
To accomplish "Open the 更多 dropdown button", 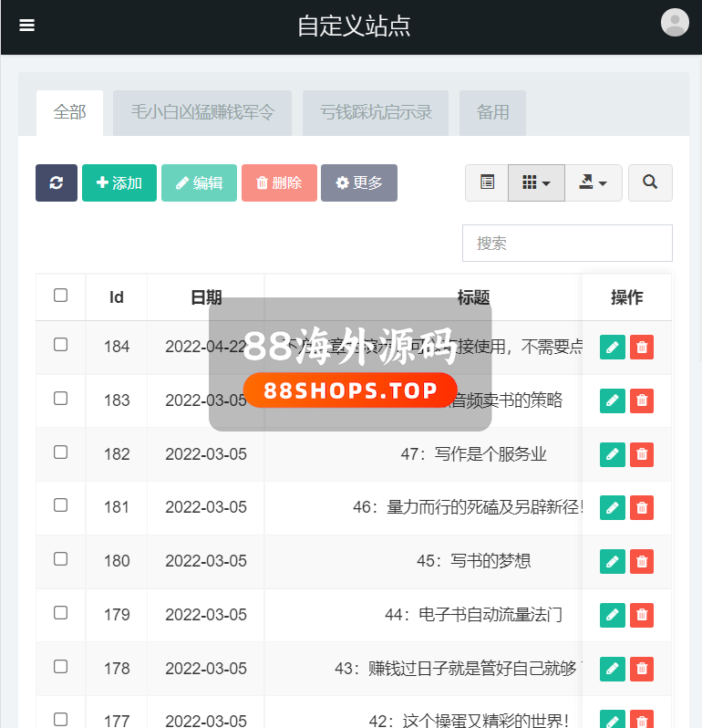I will 359,182.
